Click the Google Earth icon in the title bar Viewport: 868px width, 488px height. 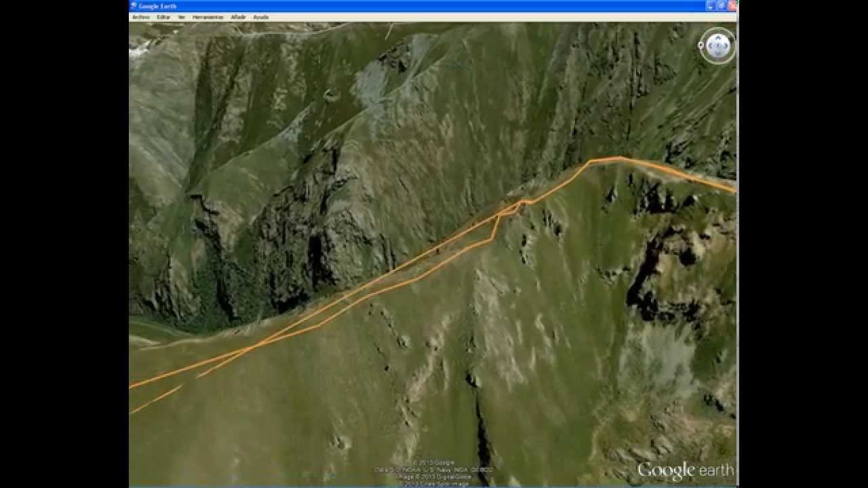coord(134,5)
